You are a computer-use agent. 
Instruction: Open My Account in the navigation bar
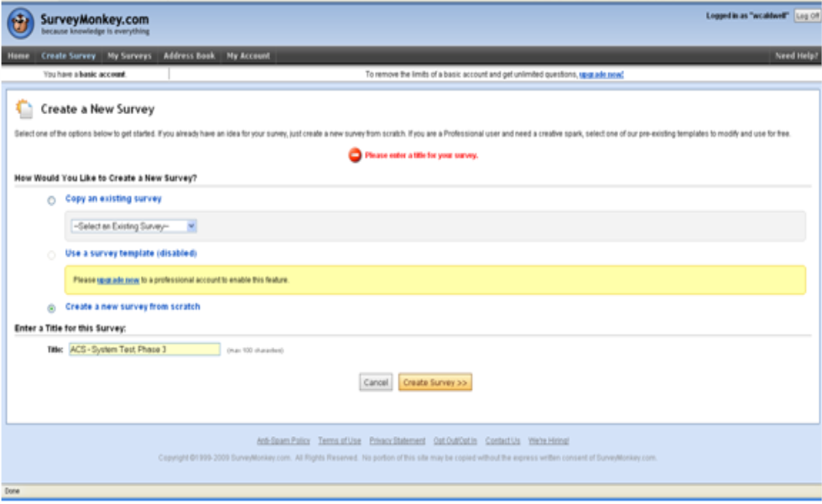pos(248,56)
